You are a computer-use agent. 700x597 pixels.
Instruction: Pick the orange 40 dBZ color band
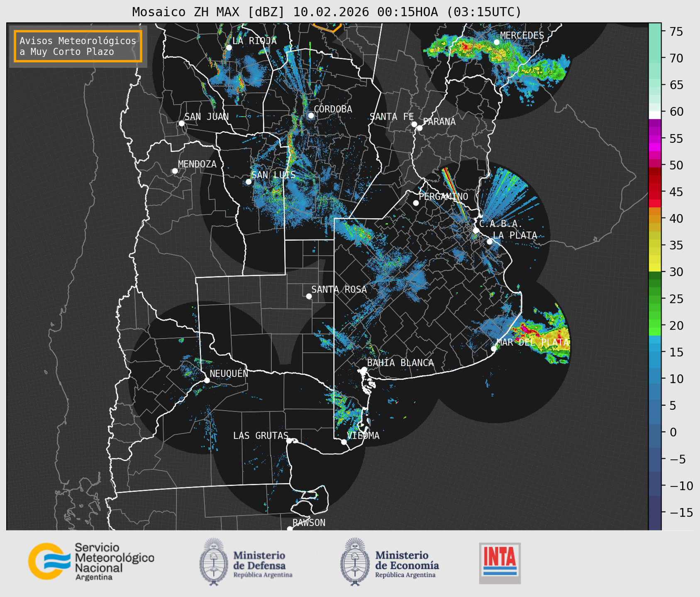(655, 219)
